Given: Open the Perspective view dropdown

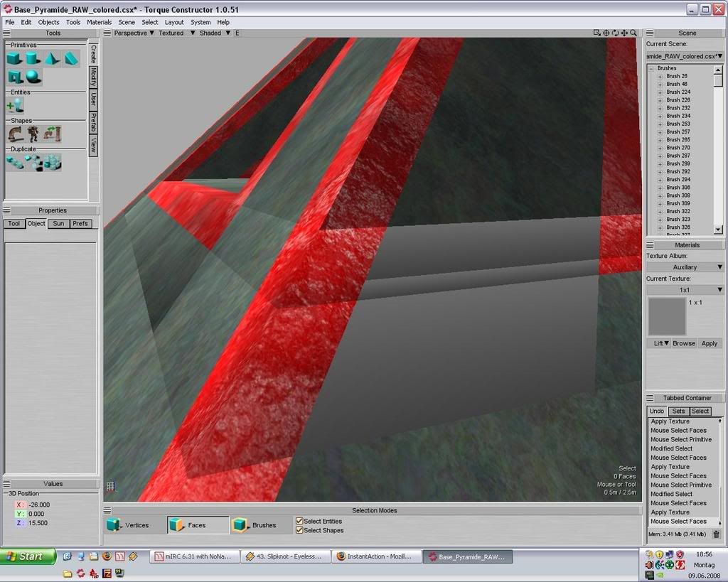Looking at the screenshot, I should 134,33.
